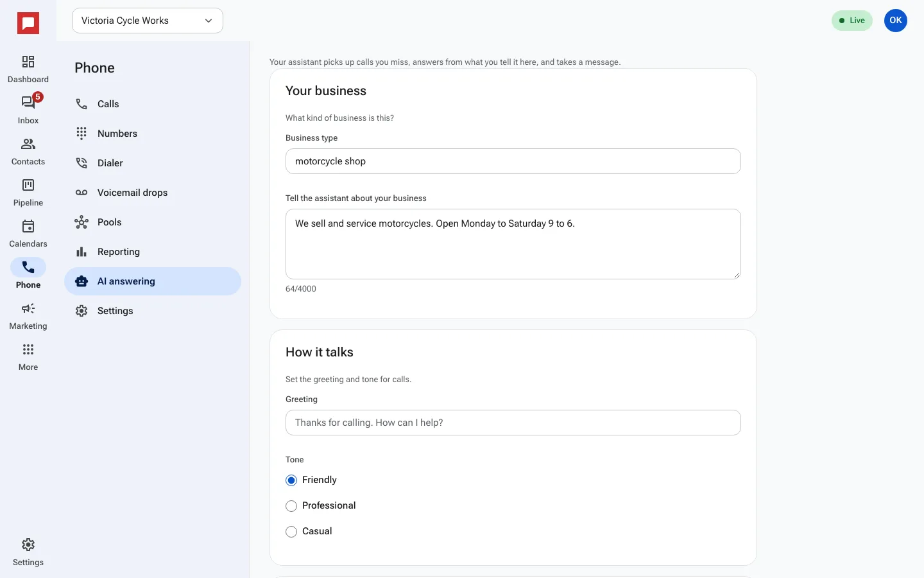The image size is (924, 578).
Task: Click the red chat app logo
Action: (x=28, y=23)
